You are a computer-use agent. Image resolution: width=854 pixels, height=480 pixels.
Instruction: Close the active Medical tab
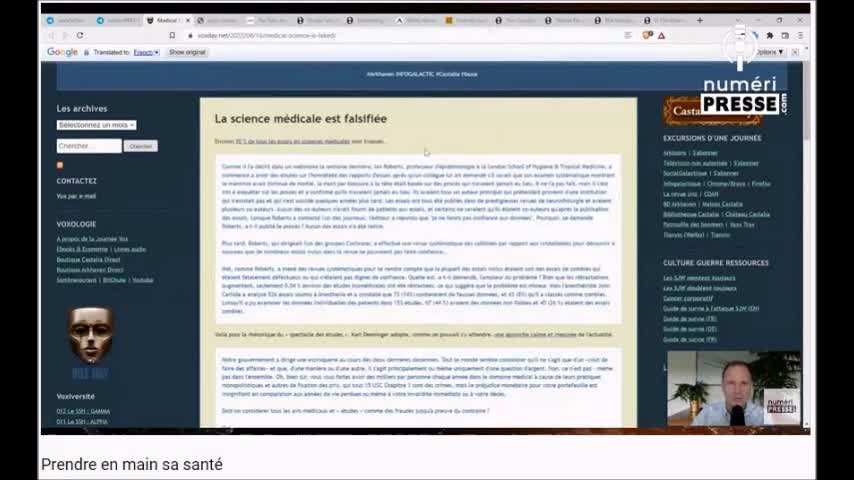coord(188,20)
